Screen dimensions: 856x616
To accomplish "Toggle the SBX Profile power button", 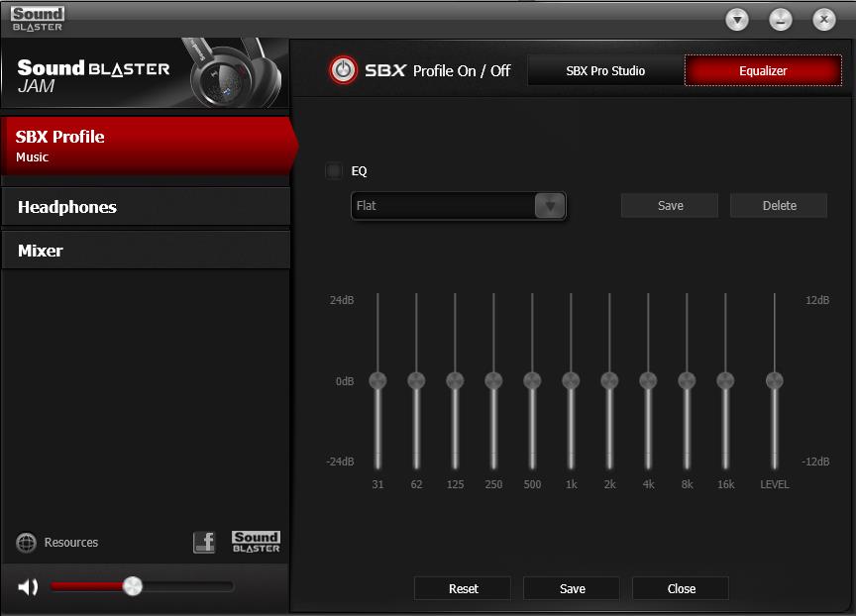I will [x=343, y=70].
